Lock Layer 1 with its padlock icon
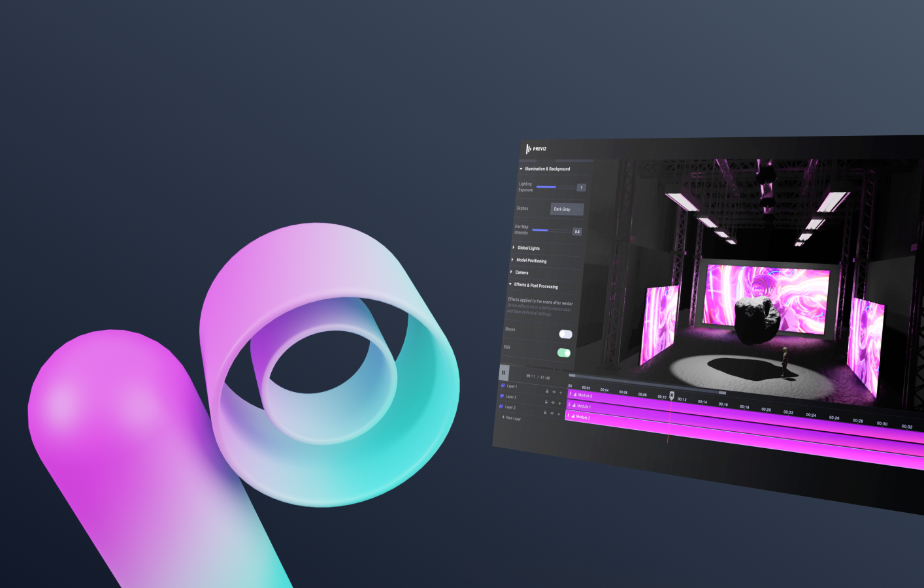 [547, 391]
